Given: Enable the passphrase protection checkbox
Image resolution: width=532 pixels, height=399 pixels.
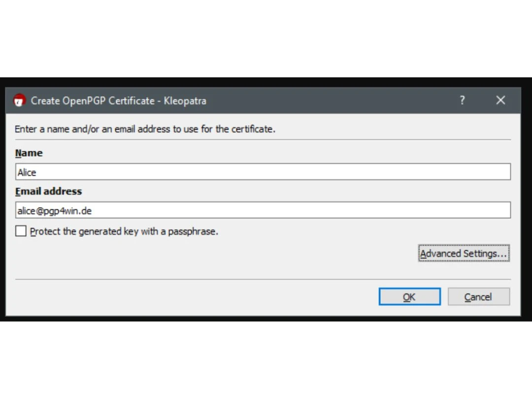Looking at the screenshot, I should [21, 231].
